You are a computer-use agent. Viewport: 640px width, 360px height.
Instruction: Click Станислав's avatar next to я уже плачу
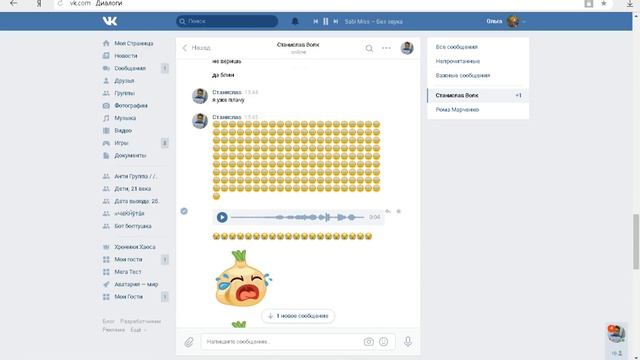click(x=200, y=96)
